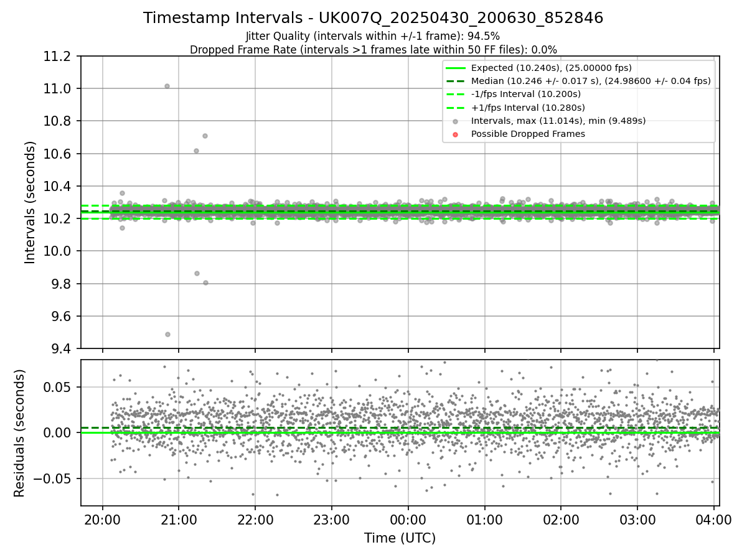The image size is (747, 560).
Task: Click the outlier point just above 9.8 seconds
Action: point(205,282)
